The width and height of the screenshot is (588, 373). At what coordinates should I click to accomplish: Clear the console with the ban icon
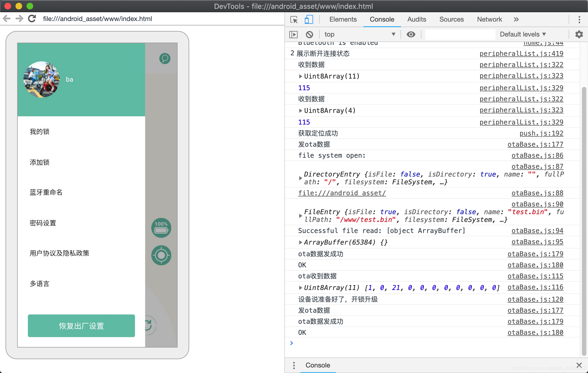point(309,34)
